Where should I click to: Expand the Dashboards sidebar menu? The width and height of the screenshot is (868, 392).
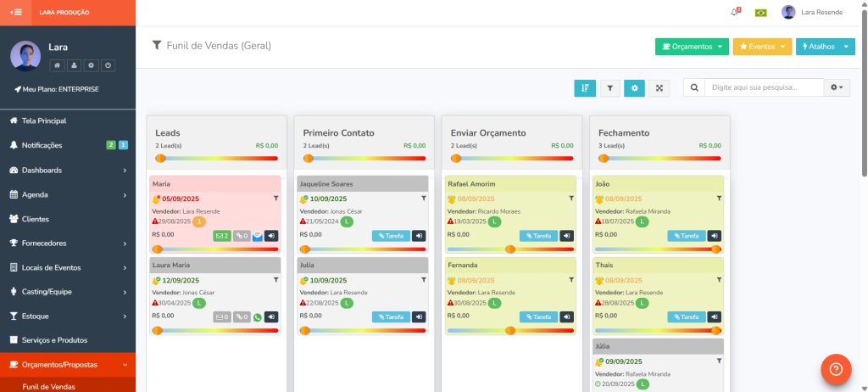point(68,171)
